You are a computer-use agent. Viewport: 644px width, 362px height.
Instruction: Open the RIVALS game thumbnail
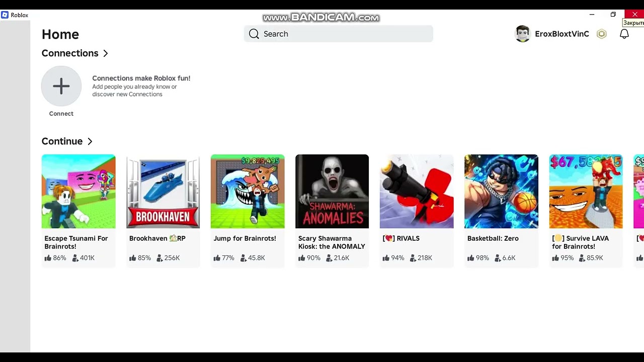[417, 192]
